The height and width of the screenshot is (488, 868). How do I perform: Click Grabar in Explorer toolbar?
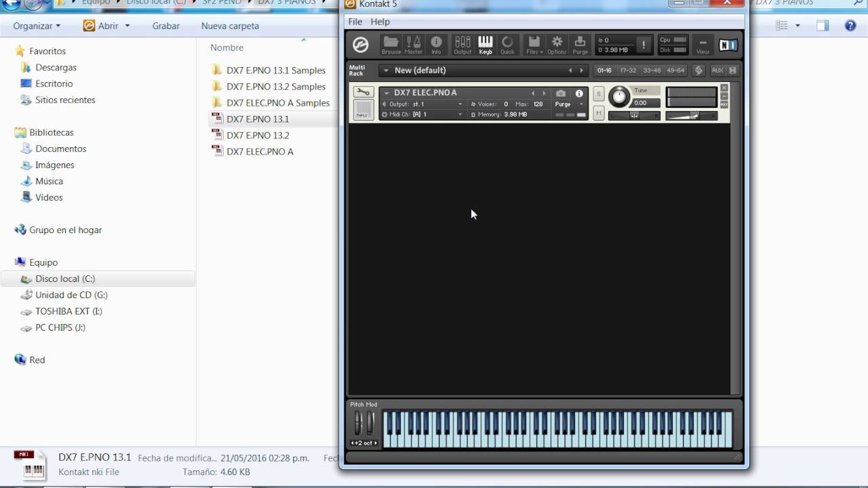pyautogui.click(x=165, y=26)
